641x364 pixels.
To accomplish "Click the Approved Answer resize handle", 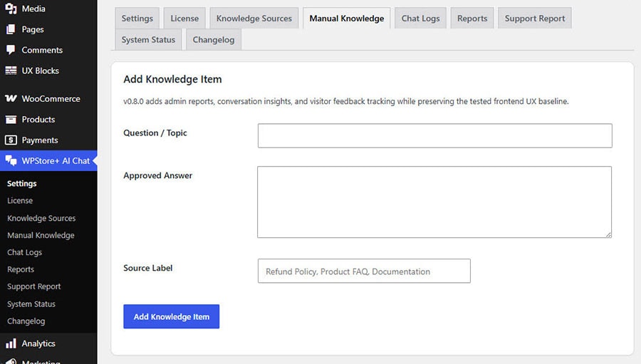I will point(608,234).
